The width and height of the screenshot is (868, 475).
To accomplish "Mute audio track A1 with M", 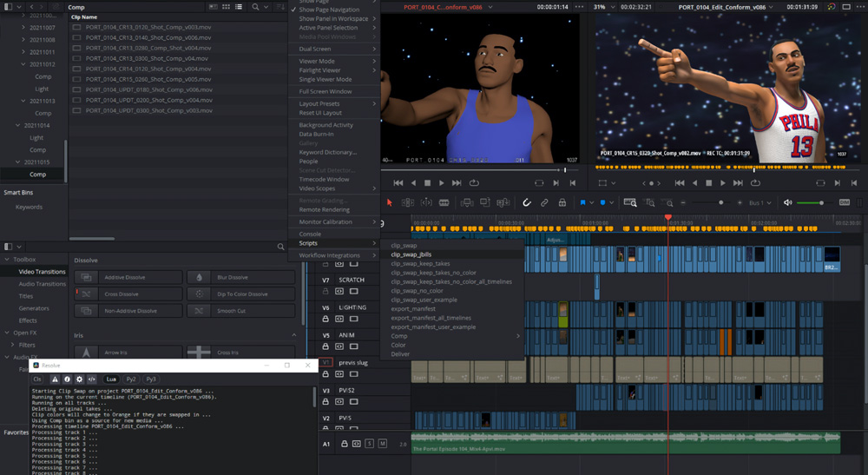I will 382,444.
